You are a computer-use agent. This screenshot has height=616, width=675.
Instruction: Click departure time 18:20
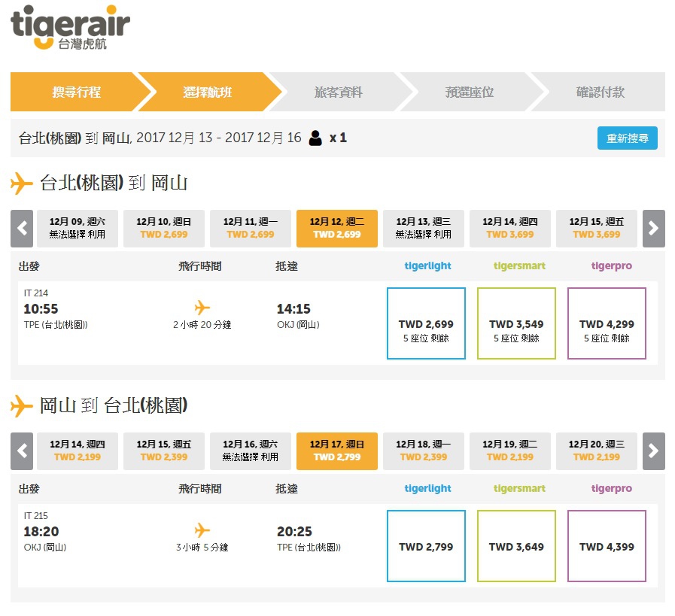coord(41,531)
